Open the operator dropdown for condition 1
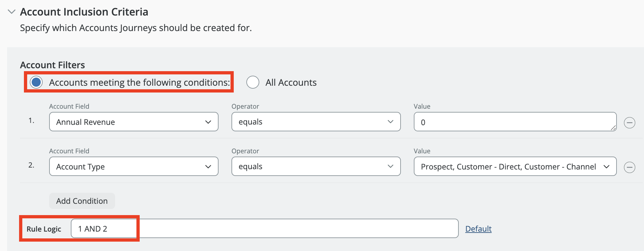 [316, 122]
